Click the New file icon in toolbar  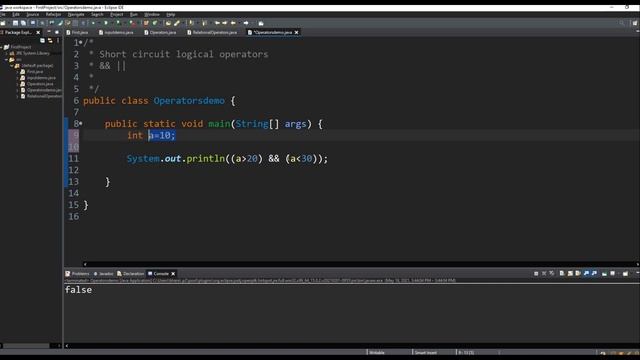click(3, 23)
